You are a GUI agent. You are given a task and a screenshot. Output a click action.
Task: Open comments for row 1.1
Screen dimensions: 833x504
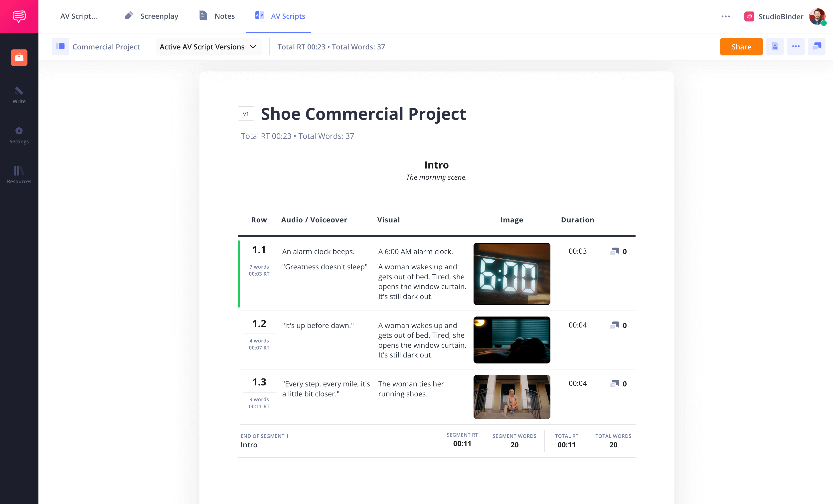pyautogui.click(x=614, y=251)
